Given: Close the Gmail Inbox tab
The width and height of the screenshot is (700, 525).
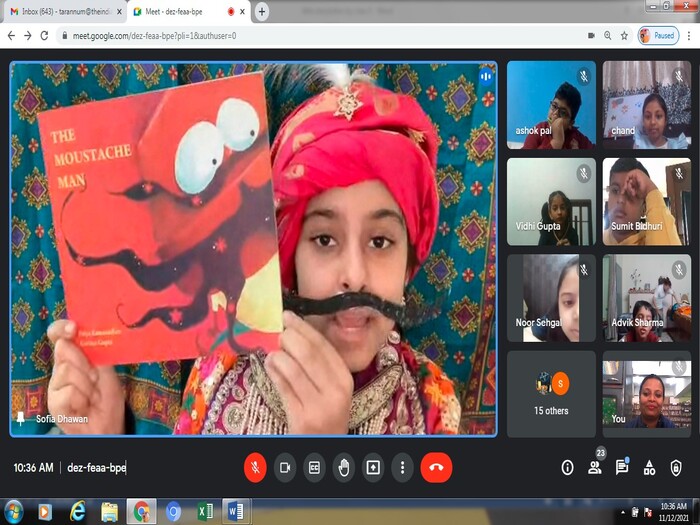Looking at the screenshot, I should tap(119, 12).
